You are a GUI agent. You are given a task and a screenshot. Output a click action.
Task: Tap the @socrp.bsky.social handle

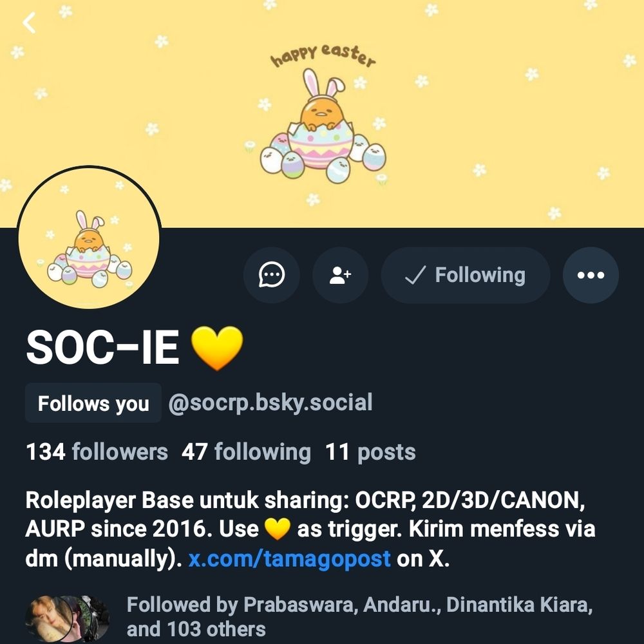270,402
